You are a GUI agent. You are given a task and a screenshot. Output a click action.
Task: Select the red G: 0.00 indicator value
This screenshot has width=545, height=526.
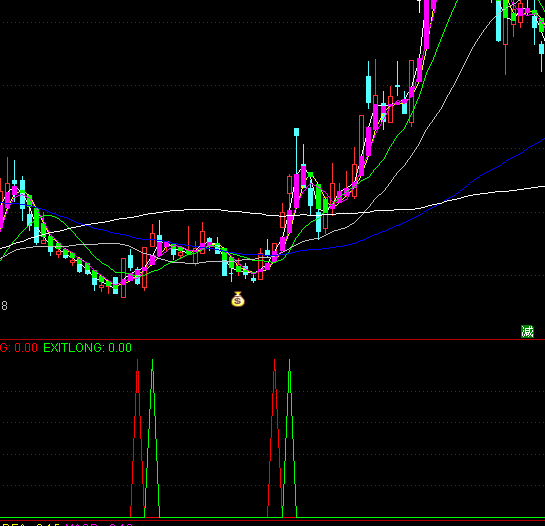(19, 348)
